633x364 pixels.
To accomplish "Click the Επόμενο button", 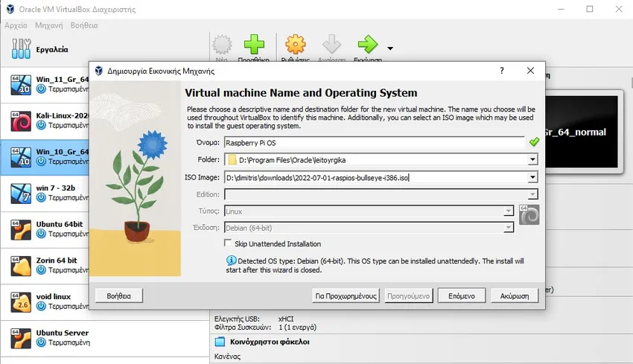I will 462,296.
